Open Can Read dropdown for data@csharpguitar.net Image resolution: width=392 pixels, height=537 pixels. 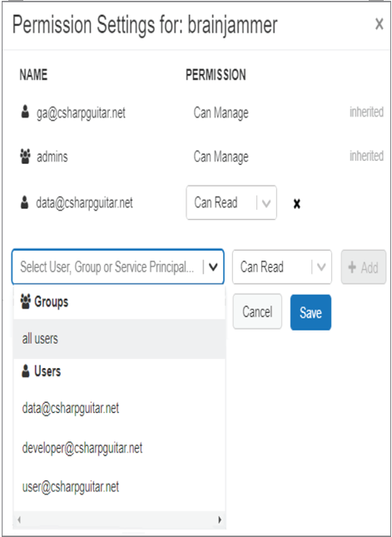[231, 202]
